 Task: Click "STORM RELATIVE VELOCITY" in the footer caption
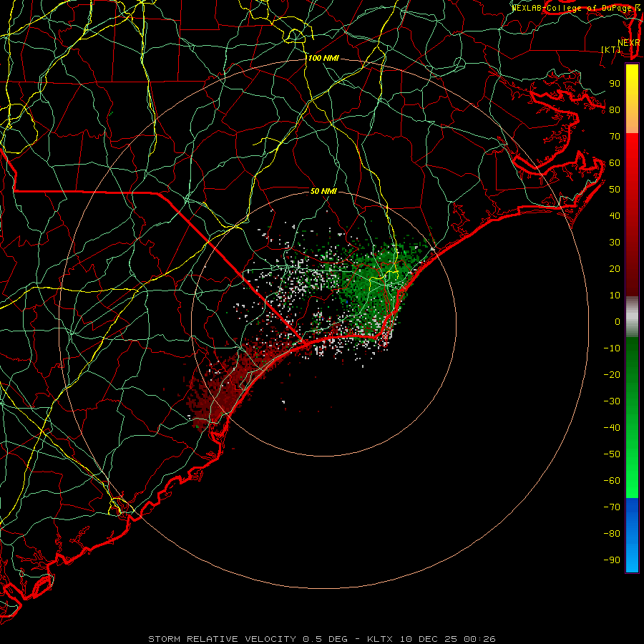point(222,639)
